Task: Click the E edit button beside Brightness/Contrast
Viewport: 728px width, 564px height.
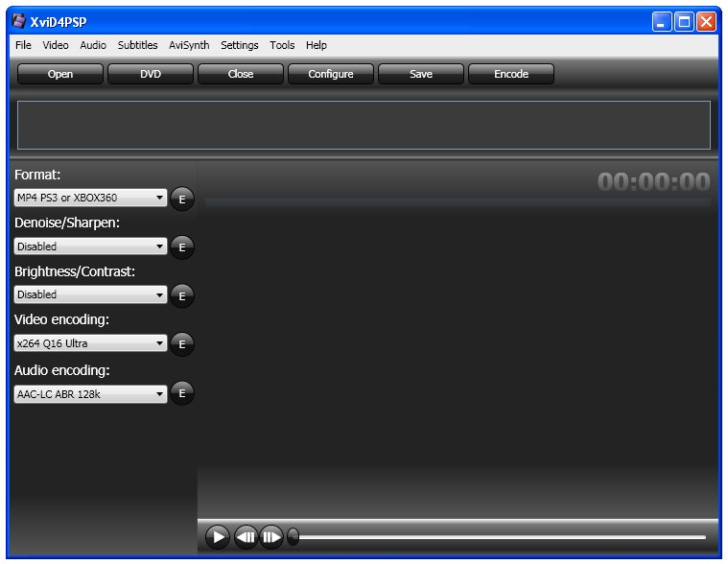Action: tap(182, 296)
